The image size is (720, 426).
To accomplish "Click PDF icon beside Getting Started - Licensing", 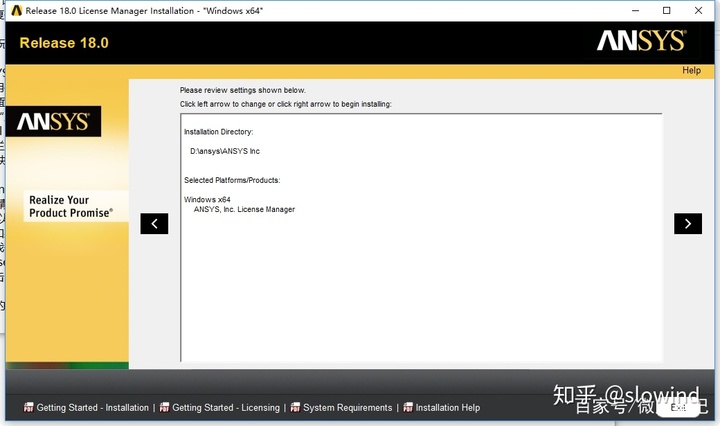I will 164,408.
